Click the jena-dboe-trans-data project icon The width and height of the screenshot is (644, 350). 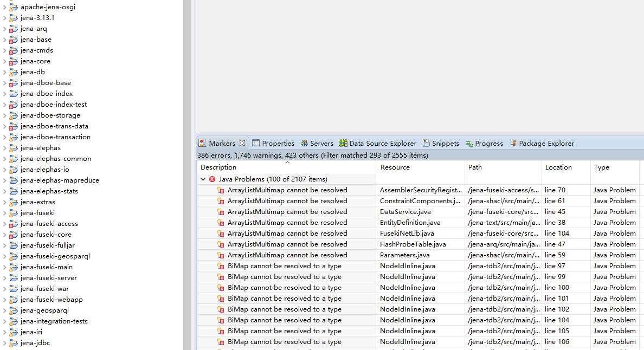[x=14, y=126]
